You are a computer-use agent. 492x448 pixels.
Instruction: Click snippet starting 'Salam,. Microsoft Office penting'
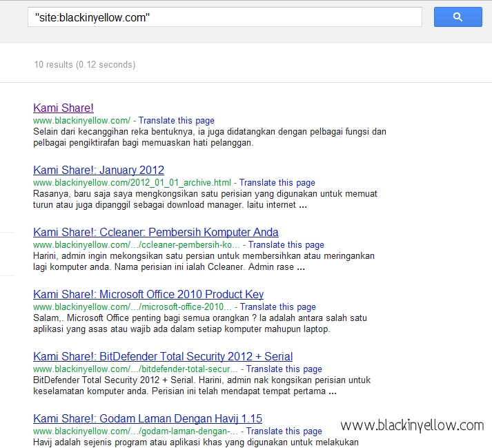pyautogui.click(x=200, y=324)
